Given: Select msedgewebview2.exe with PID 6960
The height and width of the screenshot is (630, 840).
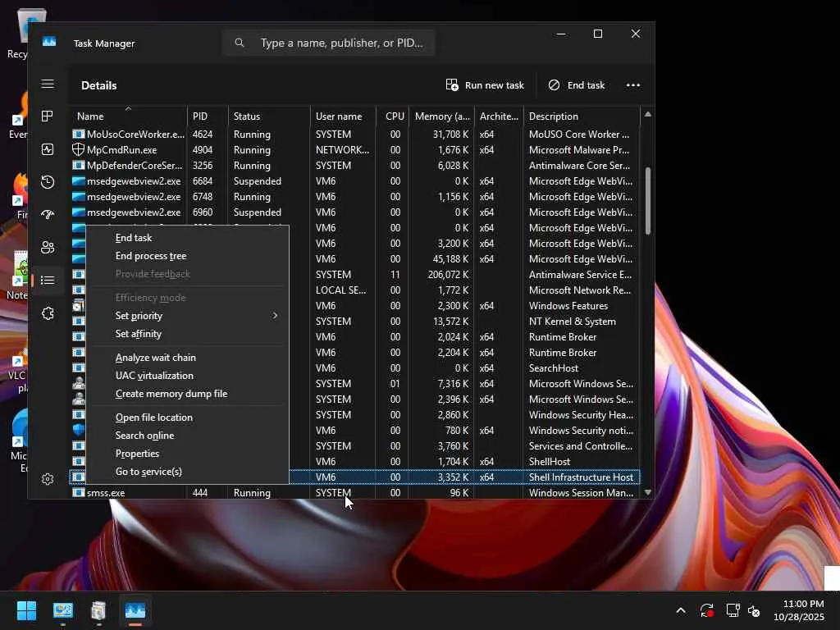Looking at the screenshot, I should (354, 212).
